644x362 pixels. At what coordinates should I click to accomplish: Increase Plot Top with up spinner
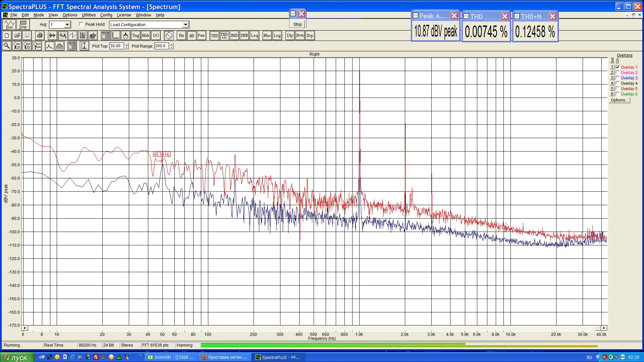[127, 45]
